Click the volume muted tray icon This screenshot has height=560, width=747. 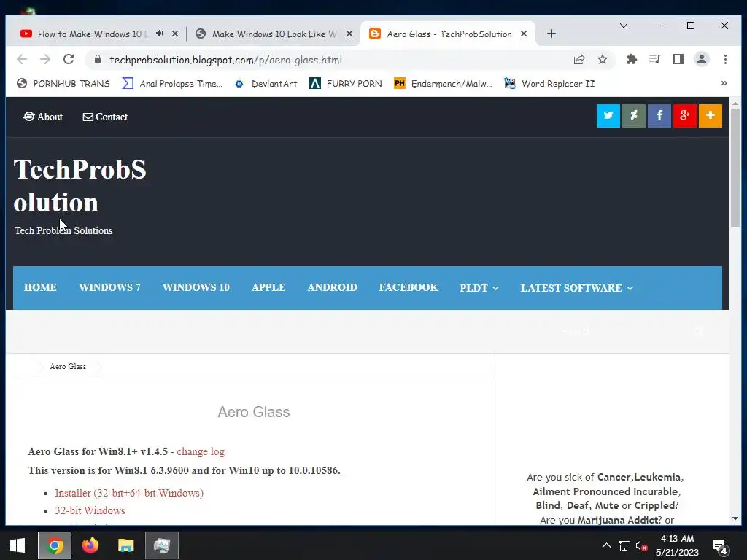point(641,545)
